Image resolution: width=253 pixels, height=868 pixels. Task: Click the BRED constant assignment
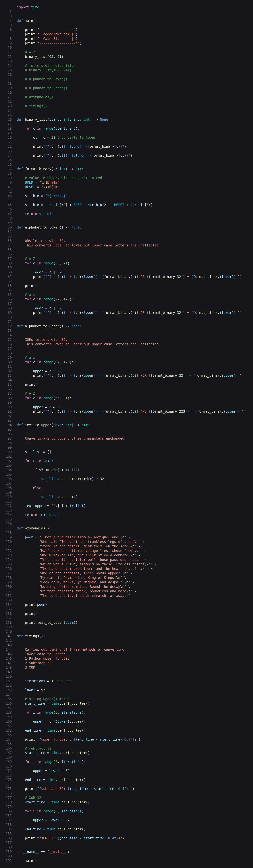[x=42, y=182]
